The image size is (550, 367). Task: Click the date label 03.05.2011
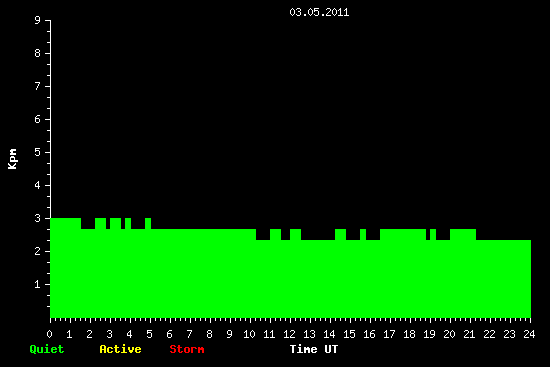pyautogui.click(x=319, y=12)
